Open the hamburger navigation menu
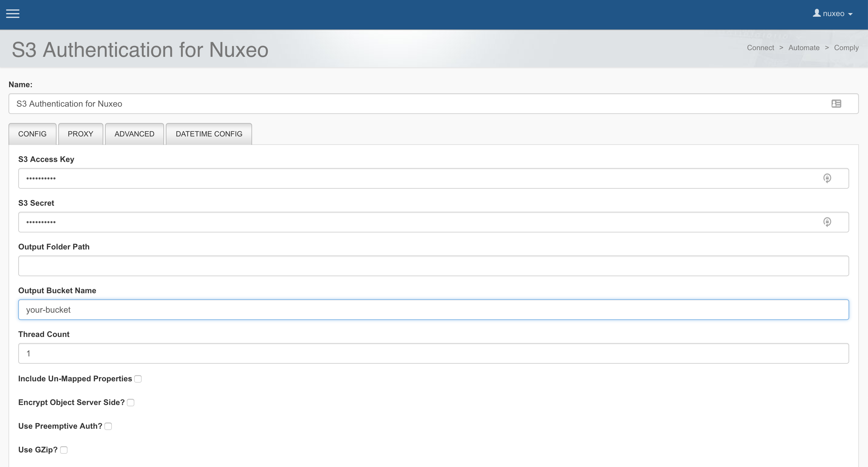 pyautogui.click(x=13, y=14)
